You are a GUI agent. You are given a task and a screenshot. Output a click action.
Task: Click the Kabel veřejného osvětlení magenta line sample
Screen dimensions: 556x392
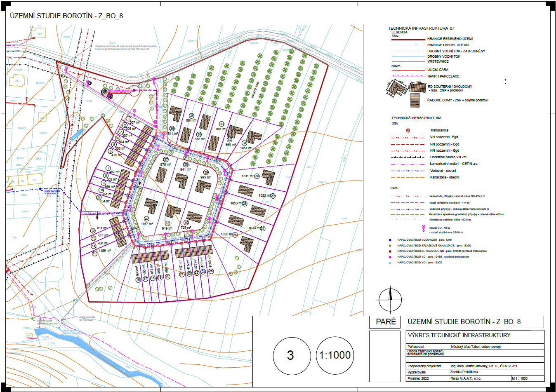click(408, 202)
